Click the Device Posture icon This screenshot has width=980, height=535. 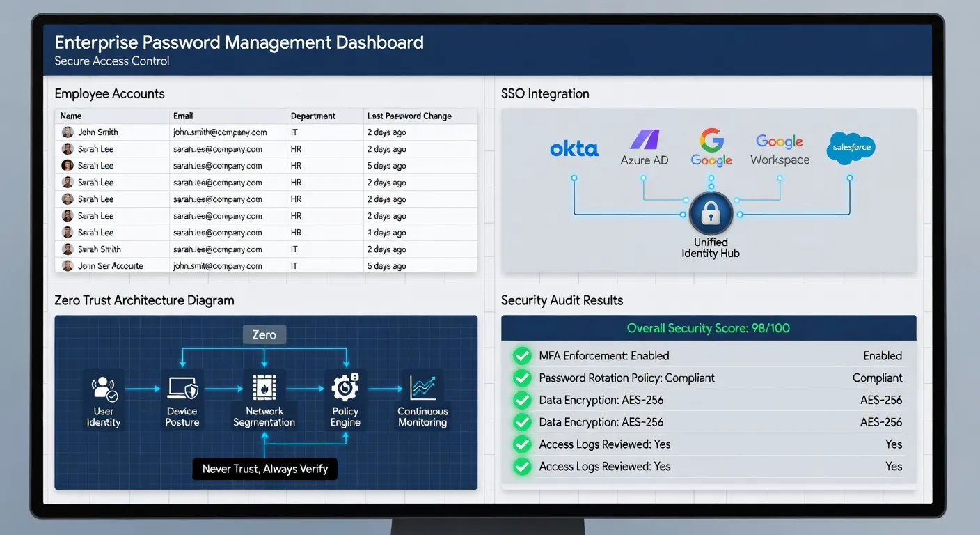tap(182, 388)
